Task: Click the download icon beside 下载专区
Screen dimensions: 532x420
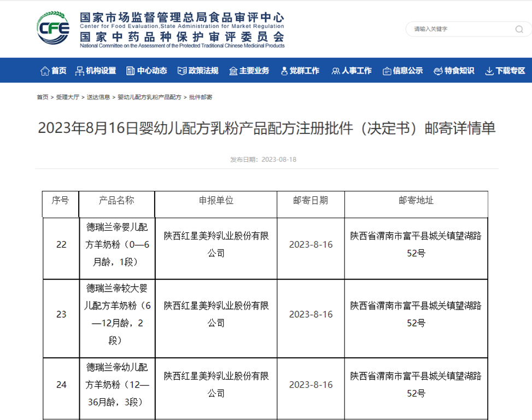Action: pos(490,70)
